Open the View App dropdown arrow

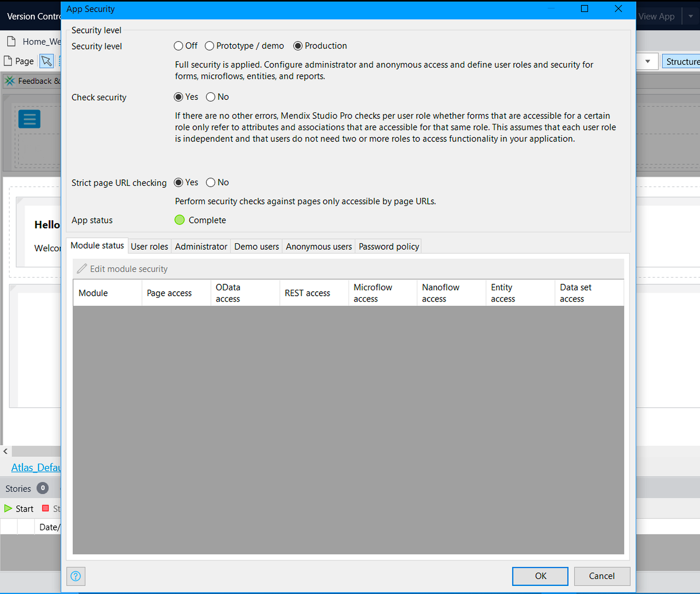pos(690,16)
